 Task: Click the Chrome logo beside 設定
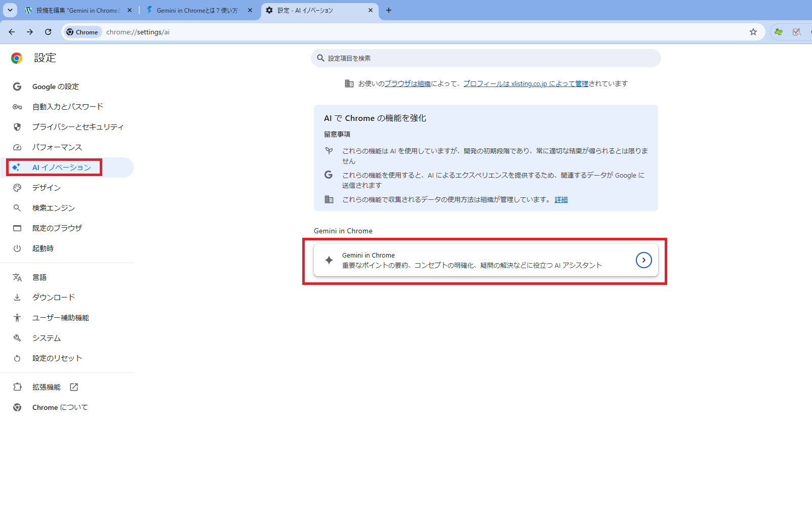(17, 58)
